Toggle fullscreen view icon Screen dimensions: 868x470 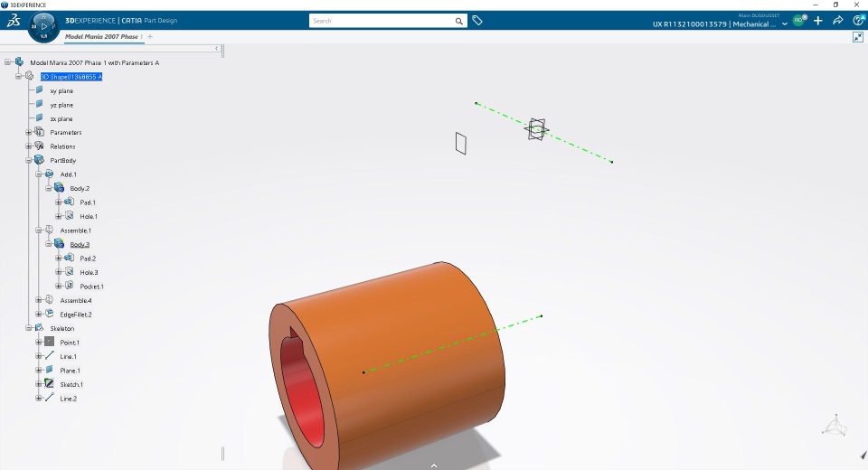(x=858, y=37)
